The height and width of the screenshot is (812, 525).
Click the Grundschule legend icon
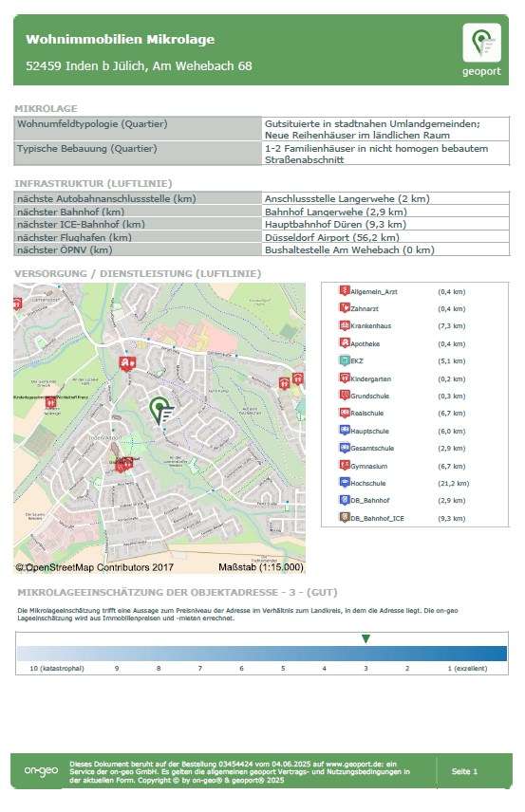345,396
